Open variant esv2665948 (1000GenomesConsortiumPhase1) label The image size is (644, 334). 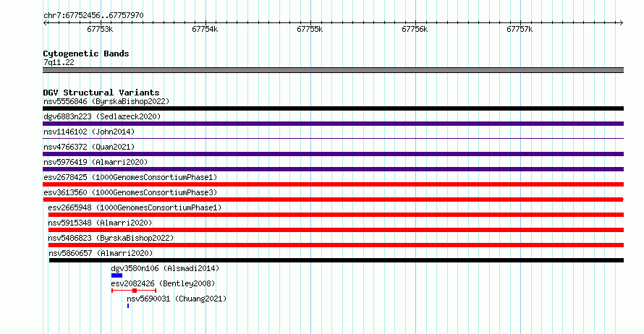(x=135, y=207)
